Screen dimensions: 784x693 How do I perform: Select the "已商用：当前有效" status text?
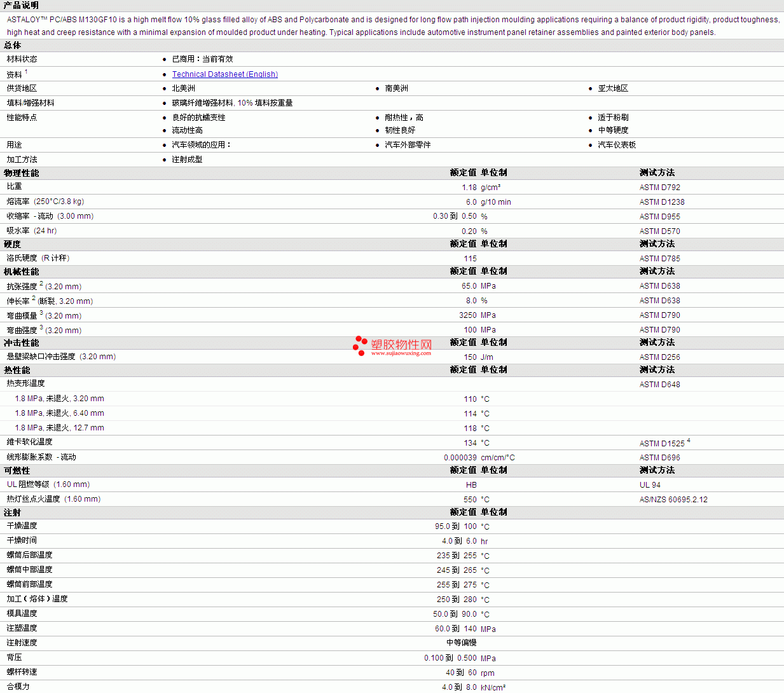tap(203, 59)
